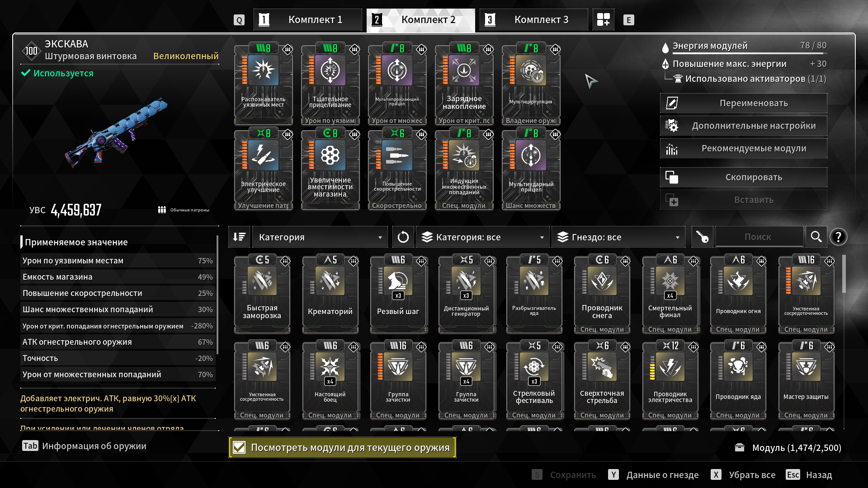Open the question mark help icon
Screen dimensions: 868x488
pos(838,237)
